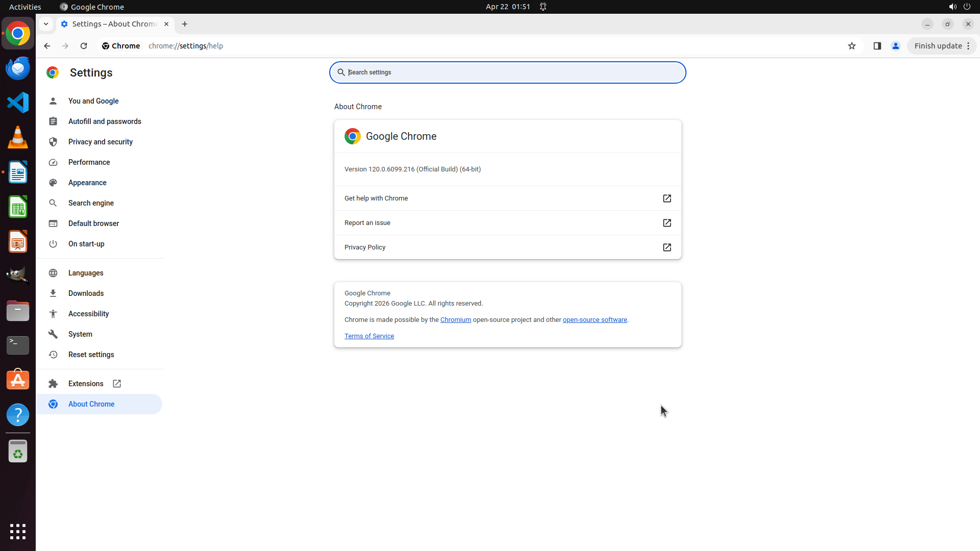Screen dimensions: 980x551
Task: Bookmark this tab with the star icon
Action: click(x=851, y=46)
